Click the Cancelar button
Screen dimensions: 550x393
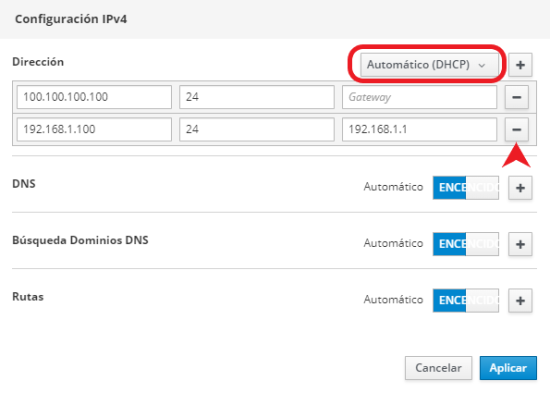tap(438, 368)
